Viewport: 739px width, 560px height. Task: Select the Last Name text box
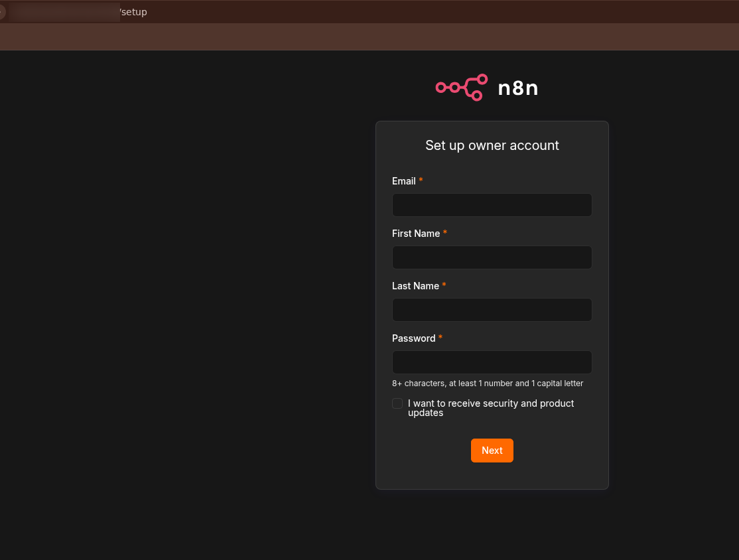click(x=492, y=310)
